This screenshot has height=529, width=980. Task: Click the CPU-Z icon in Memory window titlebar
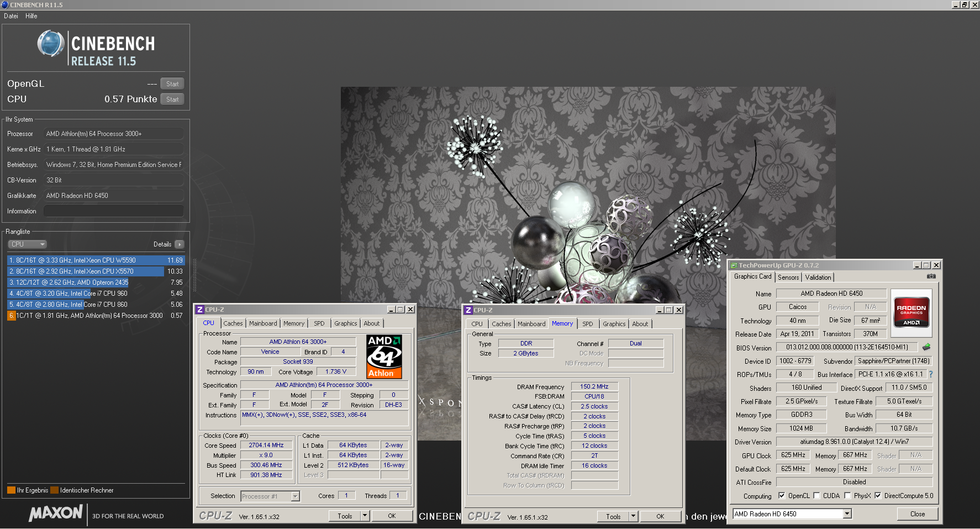468,310
